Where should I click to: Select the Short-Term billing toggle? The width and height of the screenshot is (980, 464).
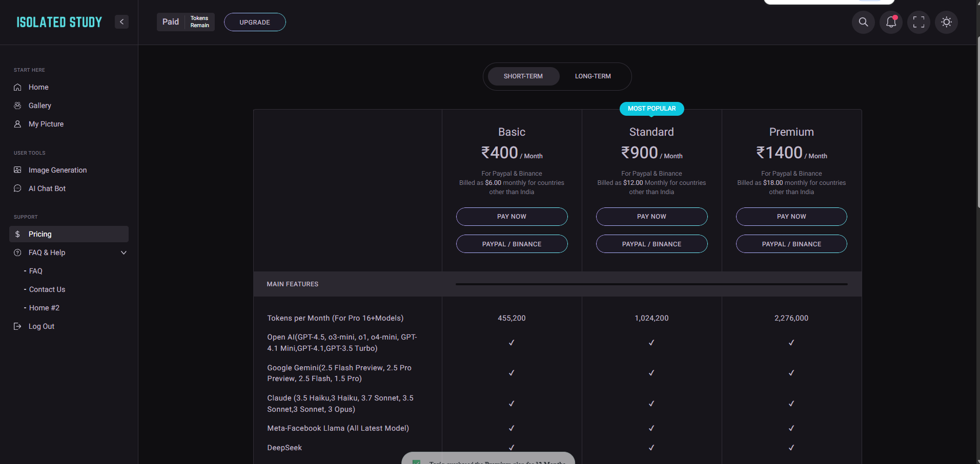(x=523, y=76)
